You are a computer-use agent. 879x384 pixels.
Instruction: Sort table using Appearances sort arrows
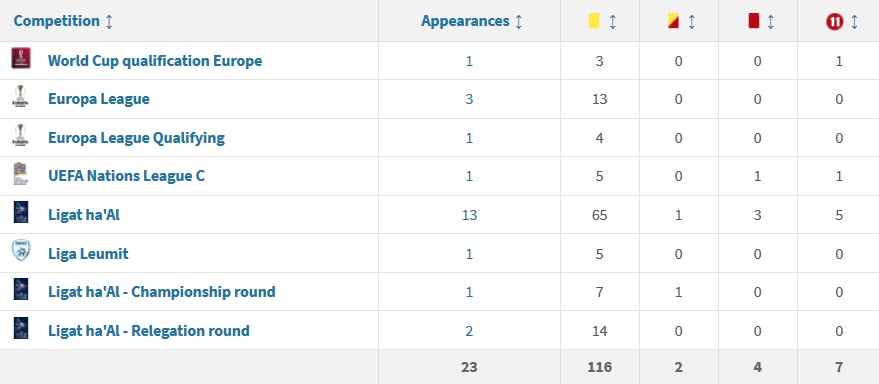coord(519,21)
